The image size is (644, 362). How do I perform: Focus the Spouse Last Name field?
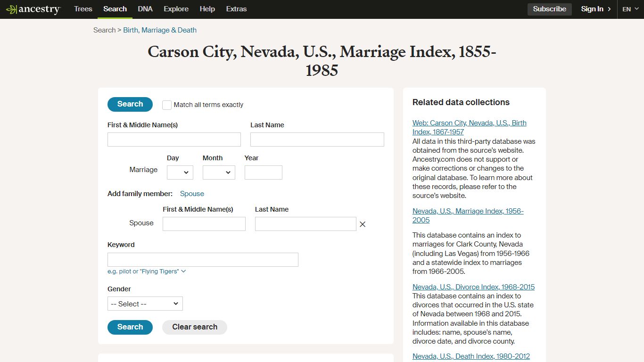pos(305,224)
